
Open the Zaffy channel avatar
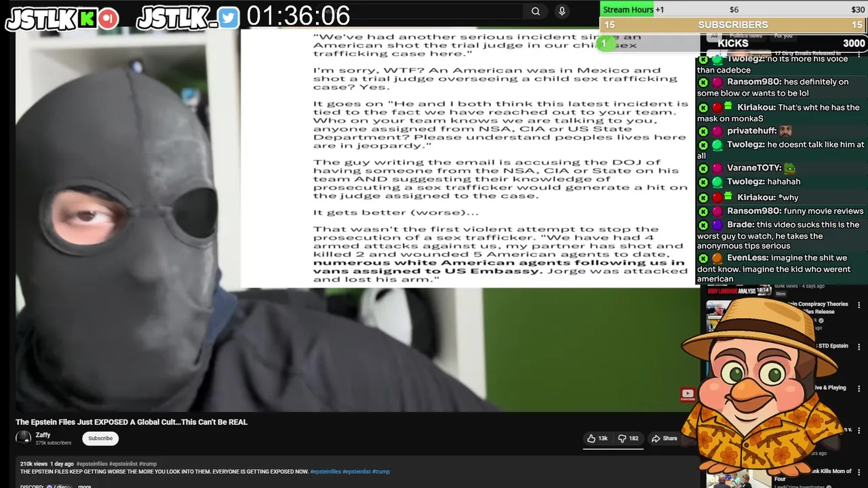pyautogui.click(x=23, y=438)
